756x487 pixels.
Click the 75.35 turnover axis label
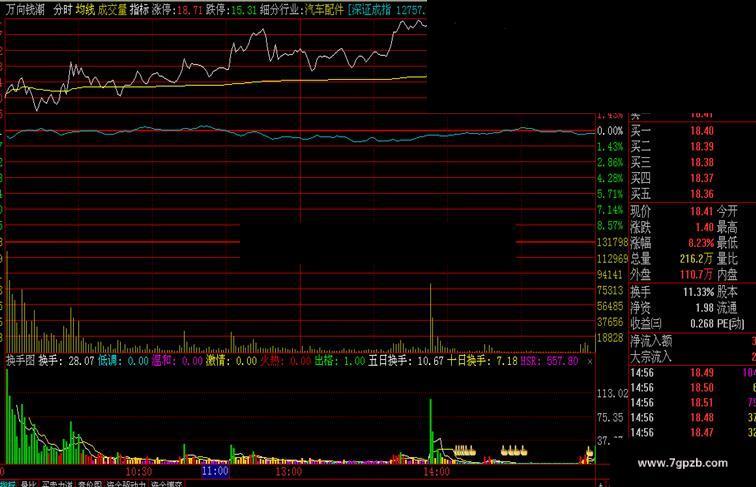click(610, 418)
